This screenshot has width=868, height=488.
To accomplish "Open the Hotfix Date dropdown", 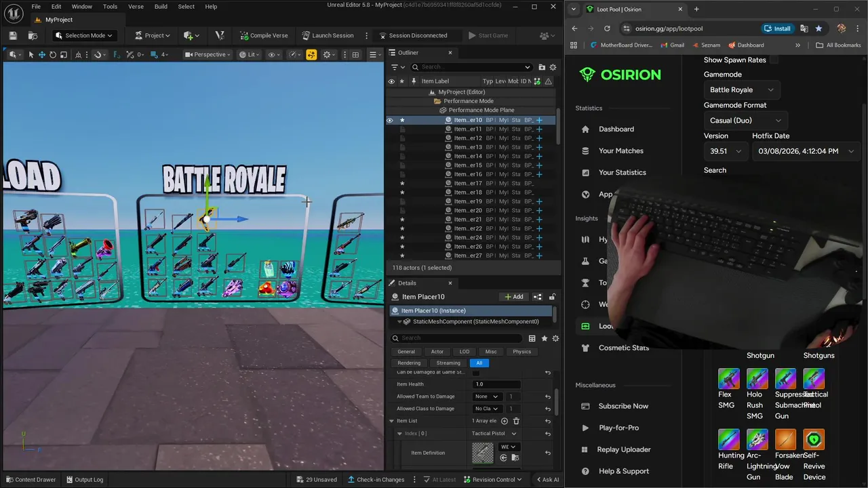I will pyautogui.click(x=807, y=151).
